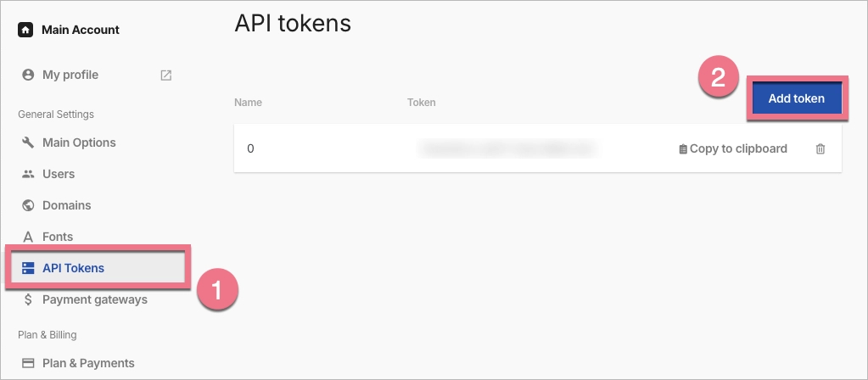
Task: Click the Payment gateways dollar icon
Action: point(28,299)
